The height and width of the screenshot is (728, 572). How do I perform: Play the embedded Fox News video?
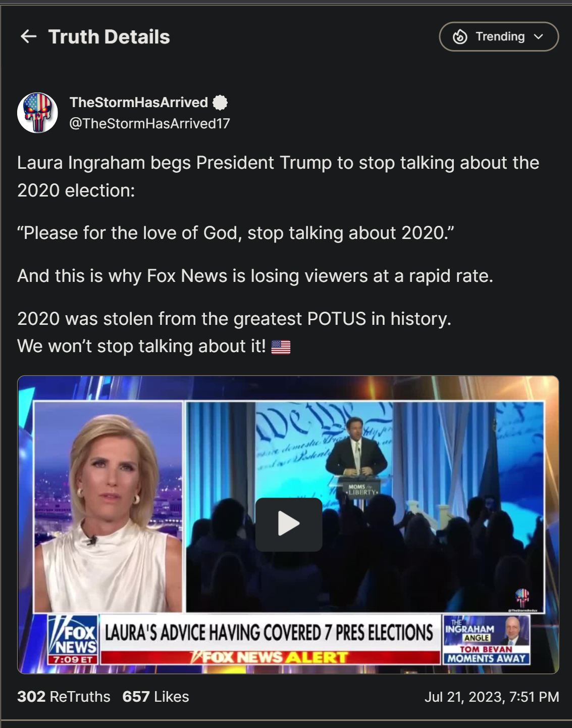pos(289,524)
